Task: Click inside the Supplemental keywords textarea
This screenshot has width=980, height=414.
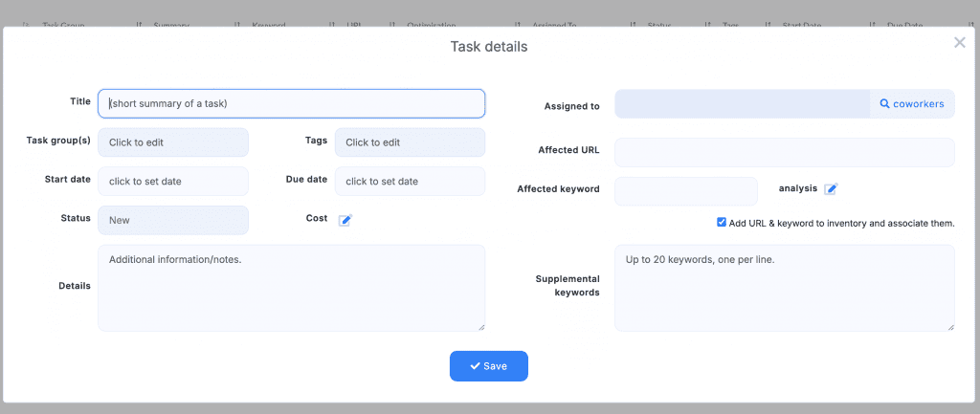Action: [x=784, y=288]
